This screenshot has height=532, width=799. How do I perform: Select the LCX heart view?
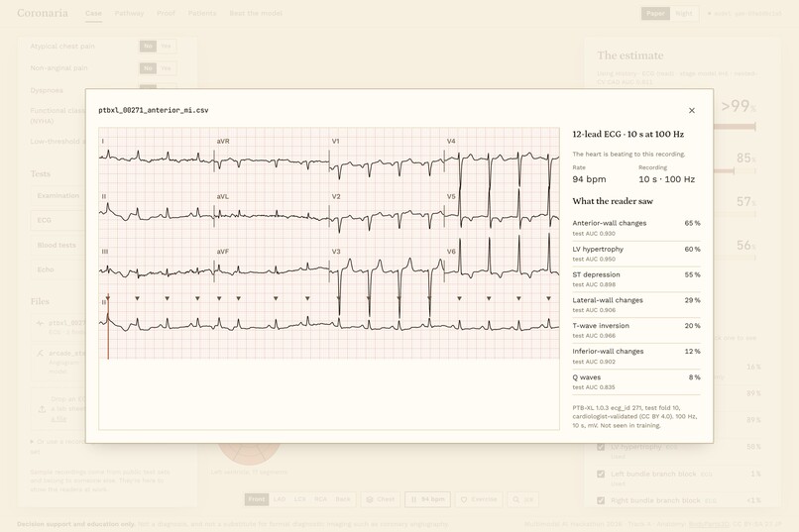(299, 499)
